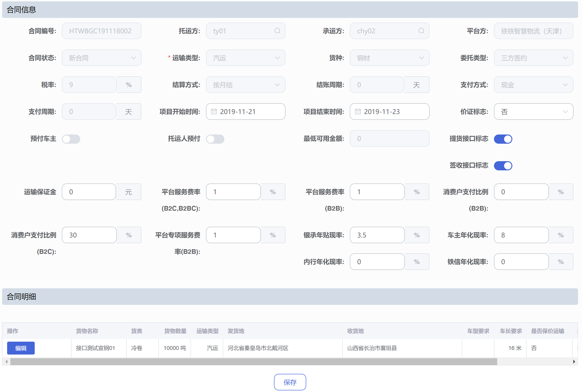This screenshot has width=582, height=392.
Task: Turn off 提货接口标志 switch
Action: [x=503, y=139]
